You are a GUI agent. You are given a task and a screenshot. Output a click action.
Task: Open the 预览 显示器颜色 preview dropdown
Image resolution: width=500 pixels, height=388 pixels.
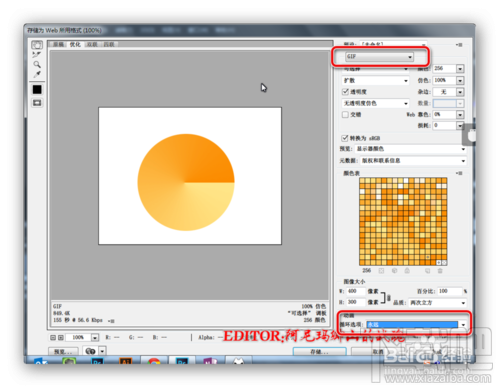411,149
